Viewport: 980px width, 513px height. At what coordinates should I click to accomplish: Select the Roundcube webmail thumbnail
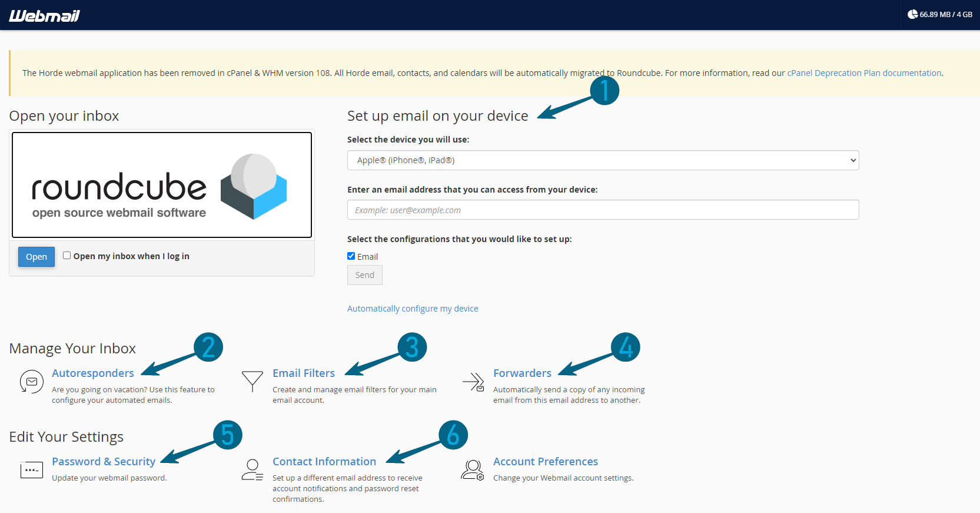click(x=162, y=185)
